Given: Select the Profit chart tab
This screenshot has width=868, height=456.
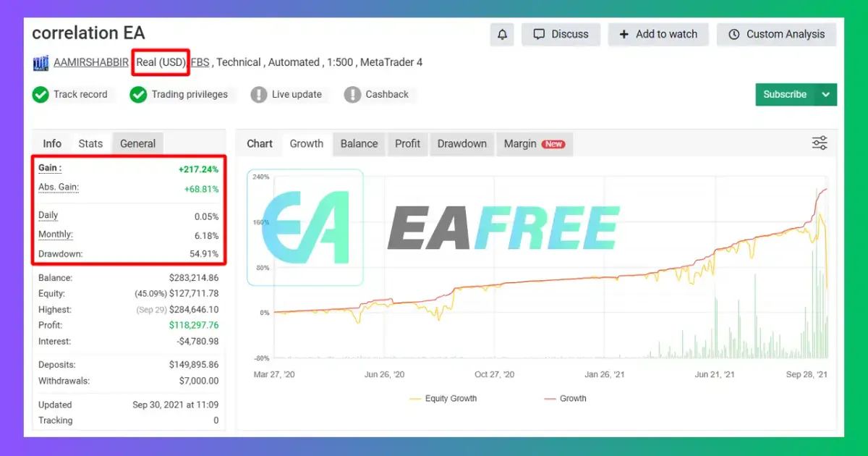Looking at the screenshot, I should (407, 143).
